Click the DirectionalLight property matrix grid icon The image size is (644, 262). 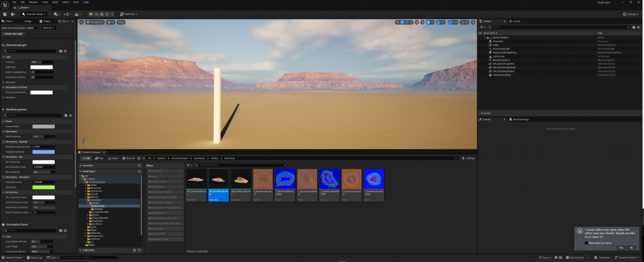[61, 51]
